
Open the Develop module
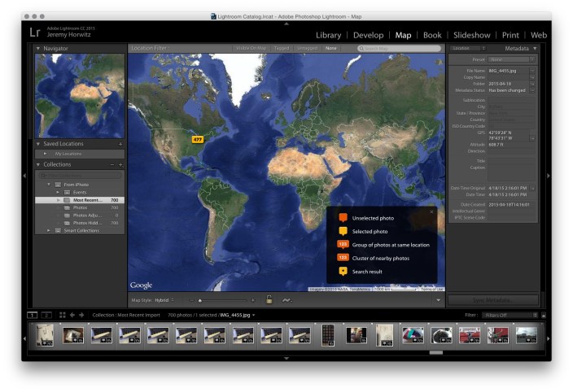[368, 35]
